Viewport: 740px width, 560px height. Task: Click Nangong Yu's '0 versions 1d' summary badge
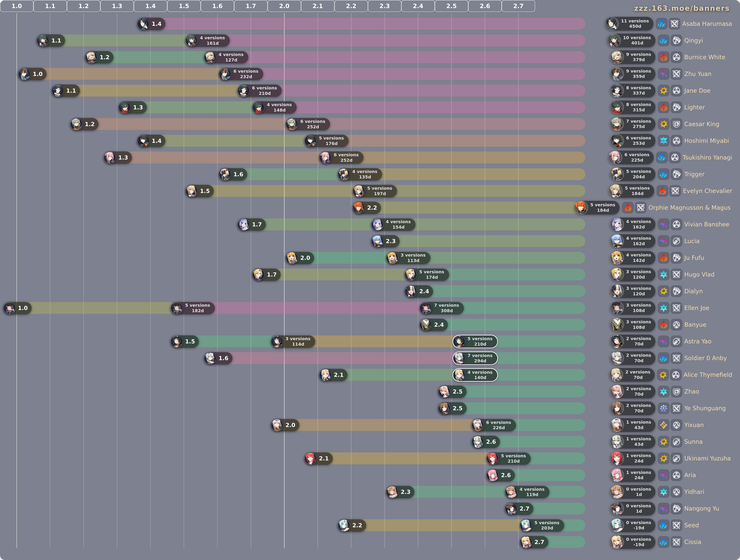coord(633,508)
